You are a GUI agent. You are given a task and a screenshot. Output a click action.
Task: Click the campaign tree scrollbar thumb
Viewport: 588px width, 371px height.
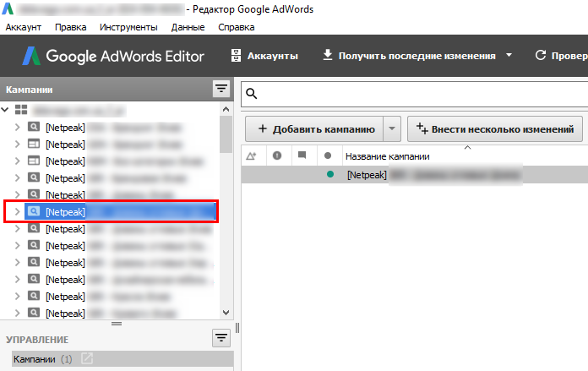226,134
